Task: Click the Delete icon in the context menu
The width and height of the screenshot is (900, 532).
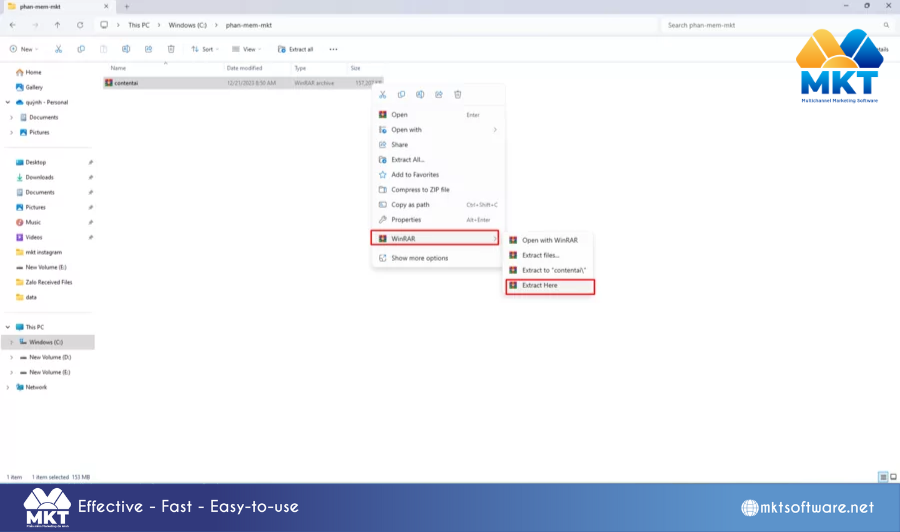Action: click(x=457, y=95)
